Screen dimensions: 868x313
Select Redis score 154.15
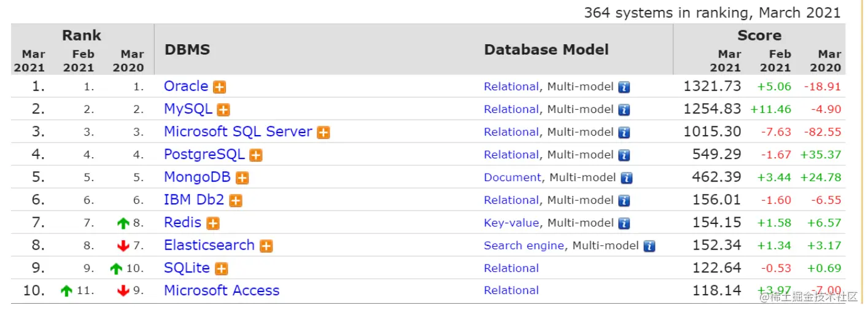(717, 223)
